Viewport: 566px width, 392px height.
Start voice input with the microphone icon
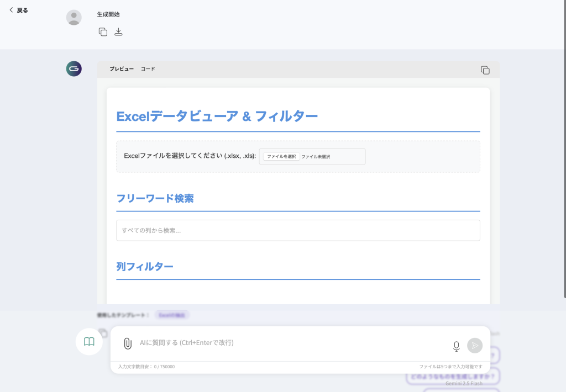(x=456, y=346)
